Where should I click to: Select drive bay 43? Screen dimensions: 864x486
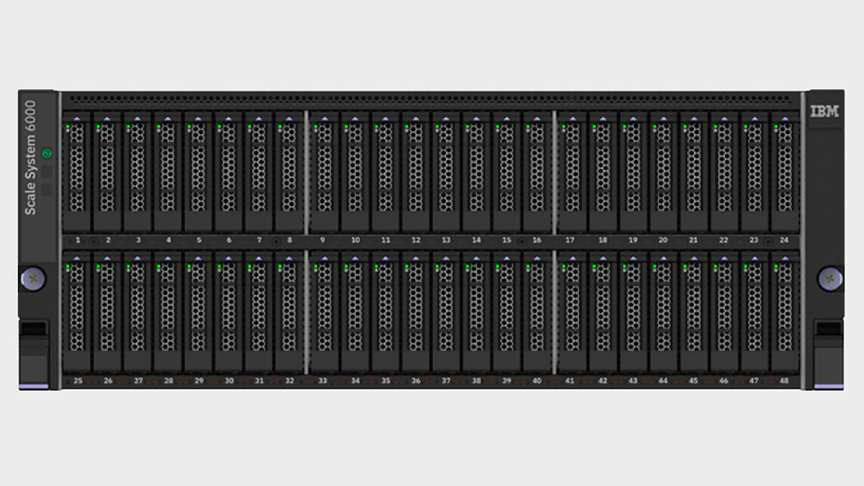click(x=634, y=313)
